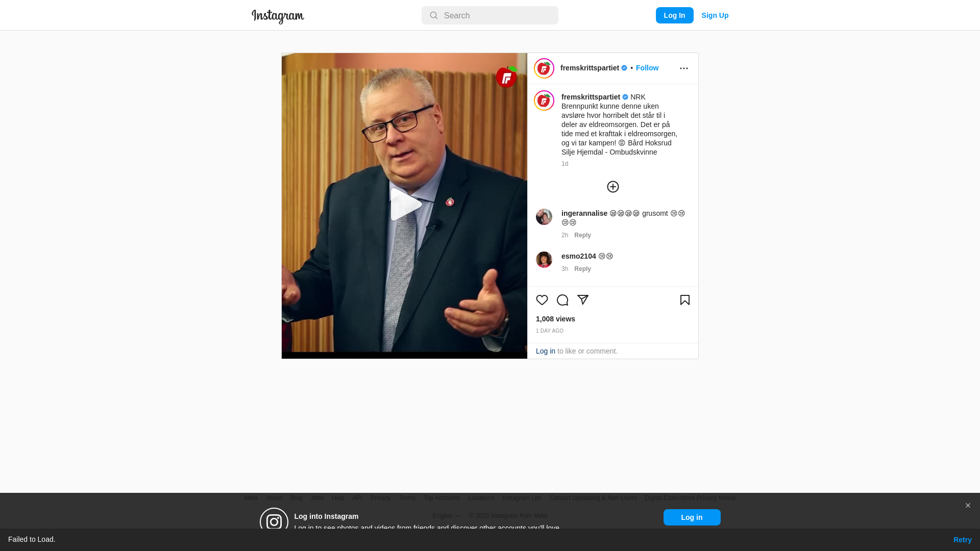Reply to esmo2104's comment
Viewport: 980px width, 551px height.
pos(582,269)
